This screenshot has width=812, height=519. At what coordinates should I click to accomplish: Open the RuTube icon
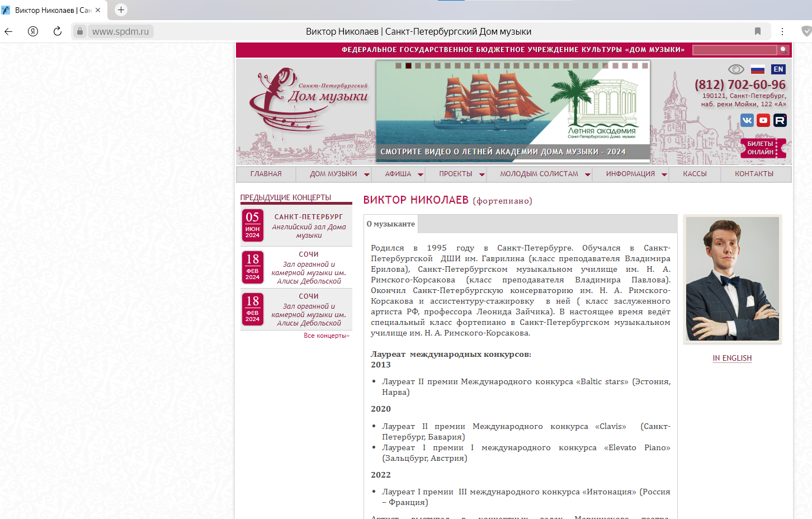click(x=780, y=120)
